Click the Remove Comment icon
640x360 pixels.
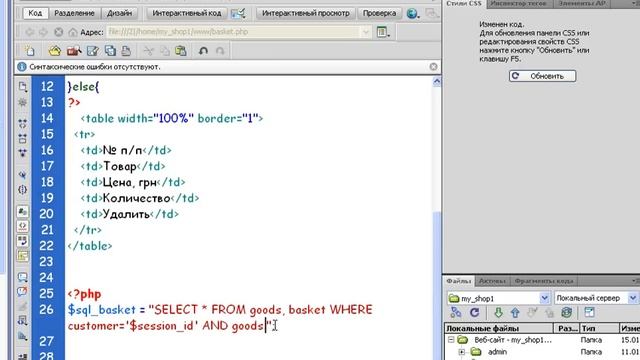pyautogui.click(x=23, y=291)
